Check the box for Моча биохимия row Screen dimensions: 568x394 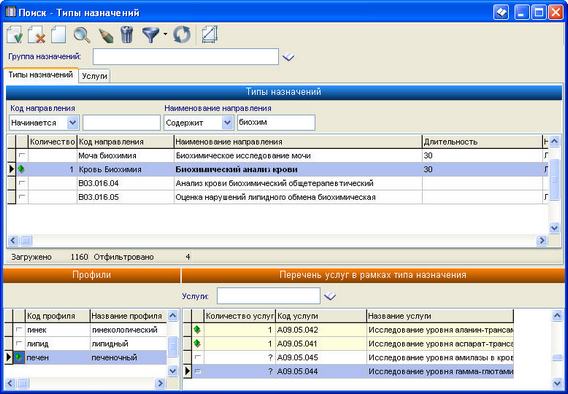(22, 155)
